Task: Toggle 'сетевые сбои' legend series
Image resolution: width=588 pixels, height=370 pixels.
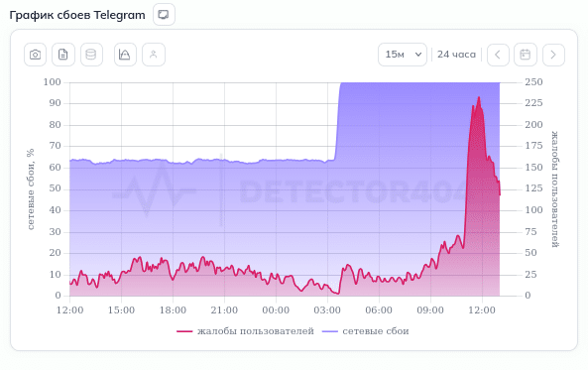Action: point(366,331)
